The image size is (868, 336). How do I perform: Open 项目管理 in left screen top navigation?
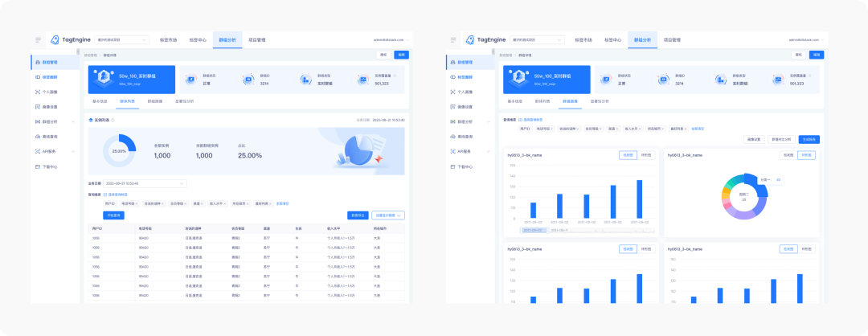[257, 40]
